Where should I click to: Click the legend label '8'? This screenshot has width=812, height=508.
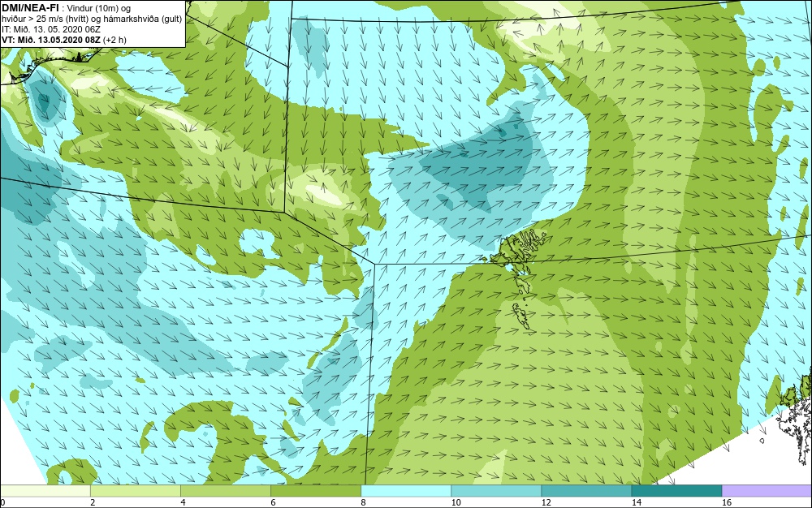(363, 502)
